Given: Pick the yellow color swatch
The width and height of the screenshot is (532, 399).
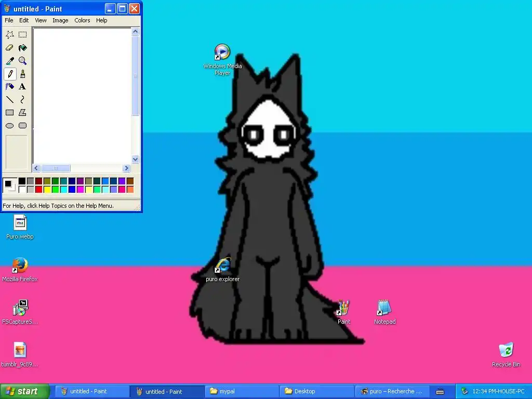Looking at the screenshot, I should (47, 189).
